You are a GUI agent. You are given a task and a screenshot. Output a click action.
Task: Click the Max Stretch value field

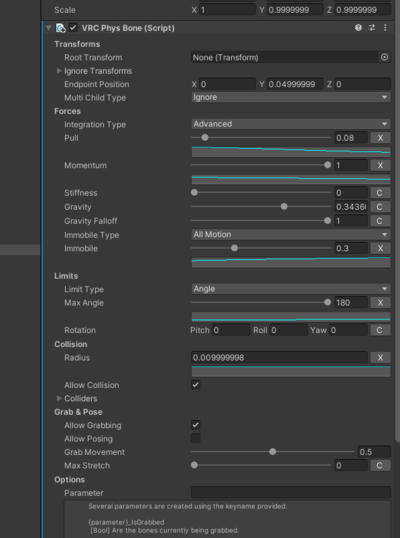[x=351, y=466]
